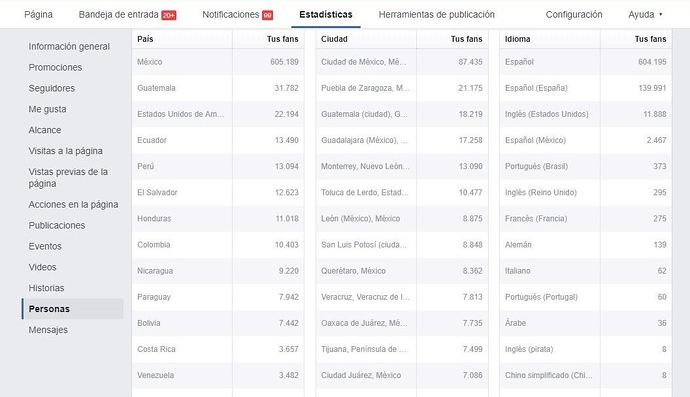The height and width of the screenshot is (397, 690).
Task: Go to Mensajes in sidebar
Action: [x=48, y=330]
